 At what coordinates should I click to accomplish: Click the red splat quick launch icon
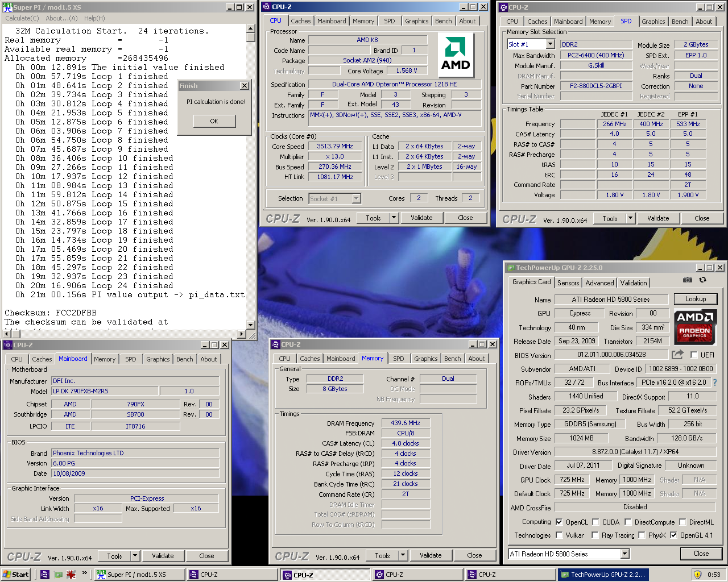click(x=71, y=575)
